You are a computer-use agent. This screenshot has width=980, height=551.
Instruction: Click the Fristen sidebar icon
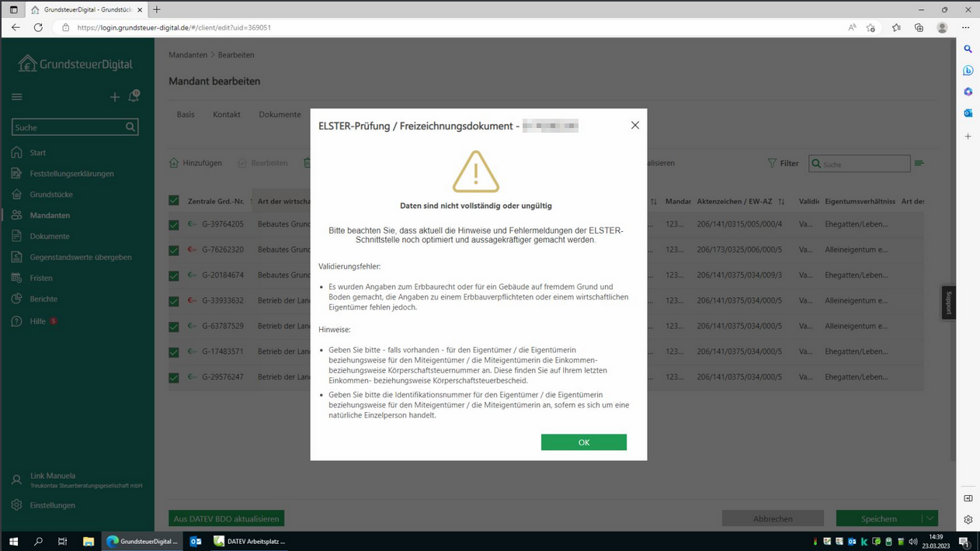tap(17, 278)
